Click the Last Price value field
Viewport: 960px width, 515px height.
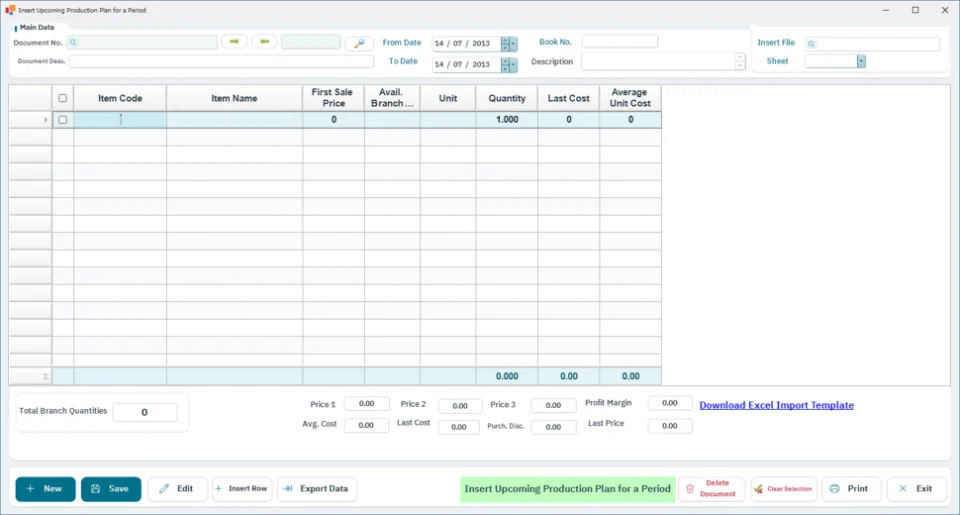(x=670, y=426)
